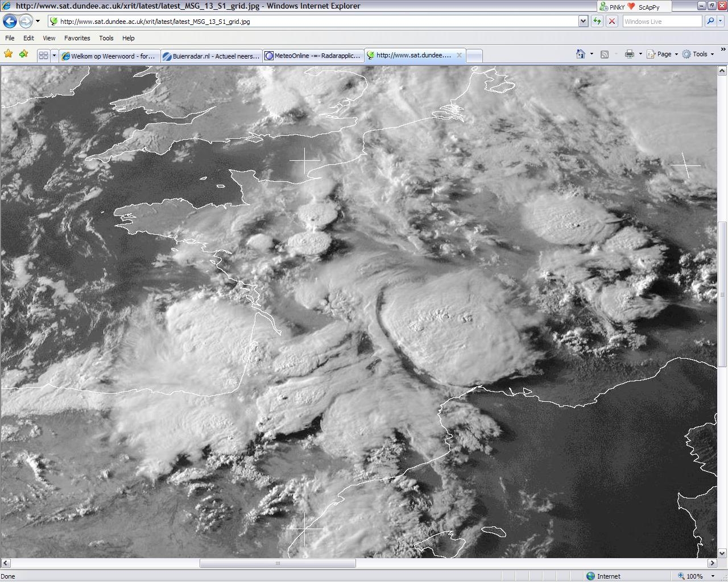Click the Print icon
The width and height of the screenshot is (728, 582).
pos(629,54)
